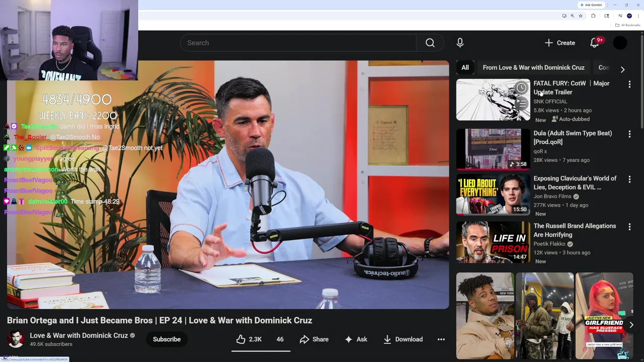Open All Bookmarks folder

click(x=627, y=25)
